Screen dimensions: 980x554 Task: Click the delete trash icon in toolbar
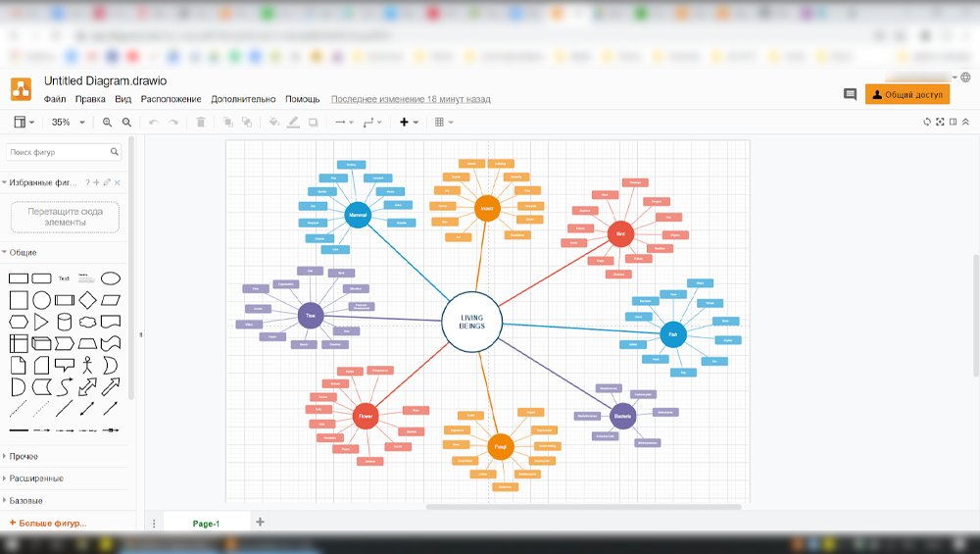201,123
